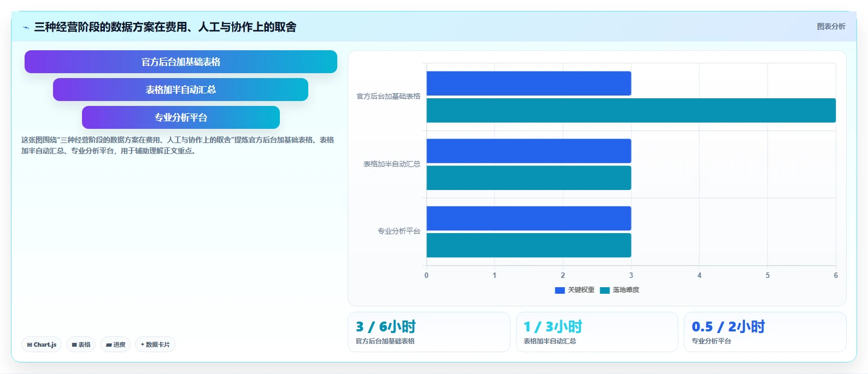Click the x-axis tick value 6
Screen dimensions: 868x374
pos(836,275)
